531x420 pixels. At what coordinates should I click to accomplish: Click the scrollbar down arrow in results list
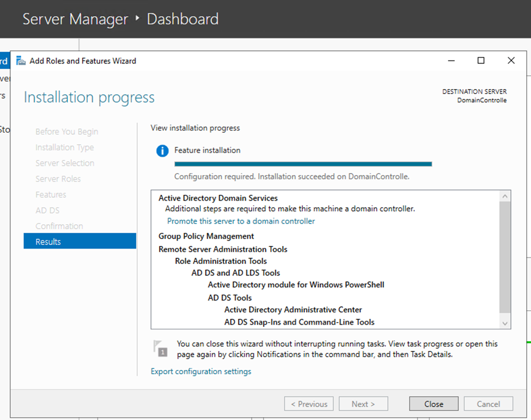click(x=504, y=323)
